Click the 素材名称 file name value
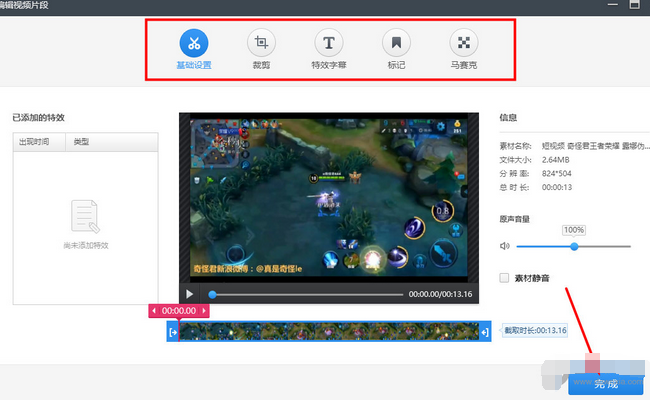650x402 pixels. pos(595,146)
